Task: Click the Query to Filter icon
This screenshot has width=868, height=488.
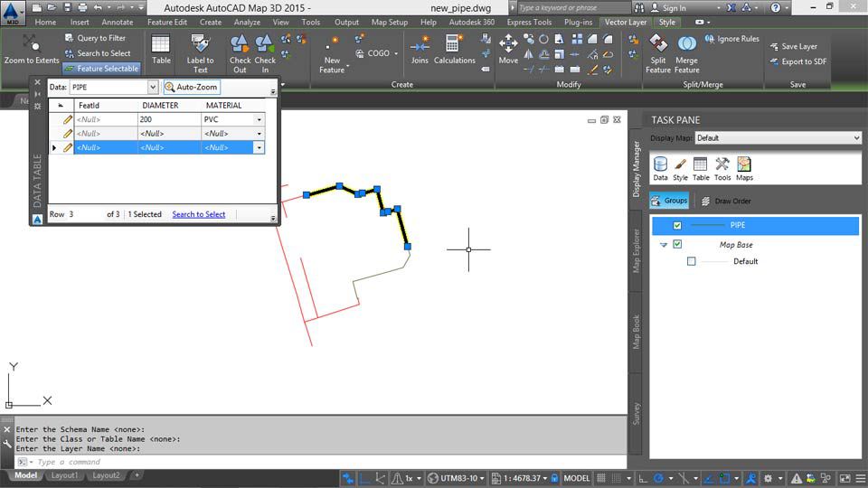Action: coord(70,38)
